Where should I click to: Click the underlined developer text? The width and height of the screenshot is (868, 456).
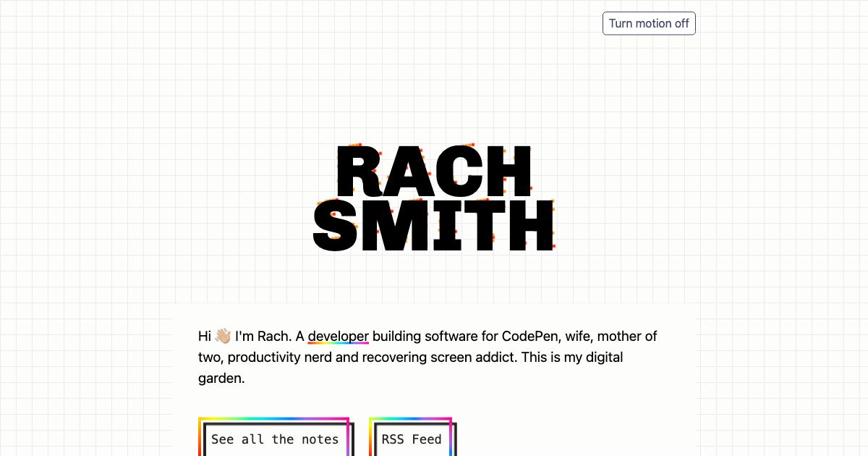point(338,336)
